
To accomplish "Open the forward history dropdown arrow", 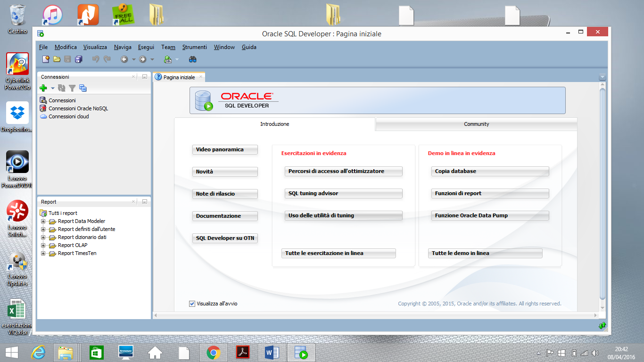I will point(152,59).
